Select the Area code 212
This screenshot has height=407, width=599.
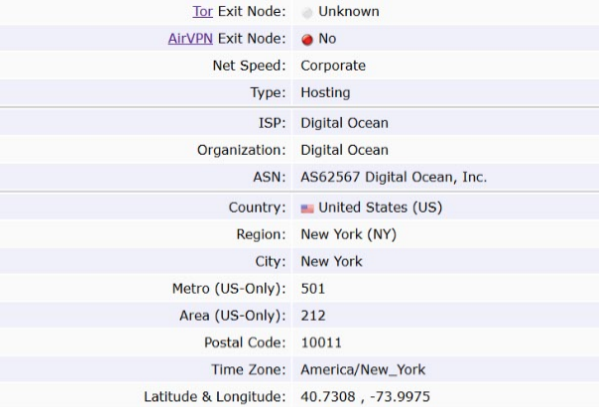coord(313,316)
